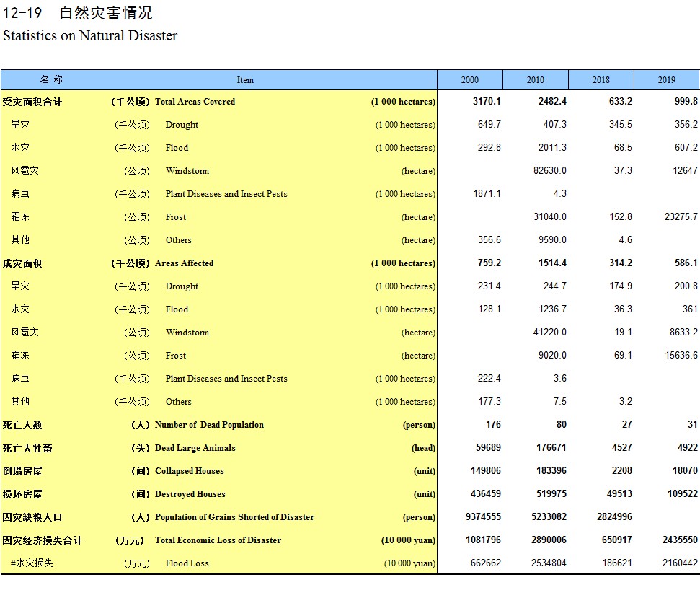Click the "Destroyed Houses" label

[190, 494]
